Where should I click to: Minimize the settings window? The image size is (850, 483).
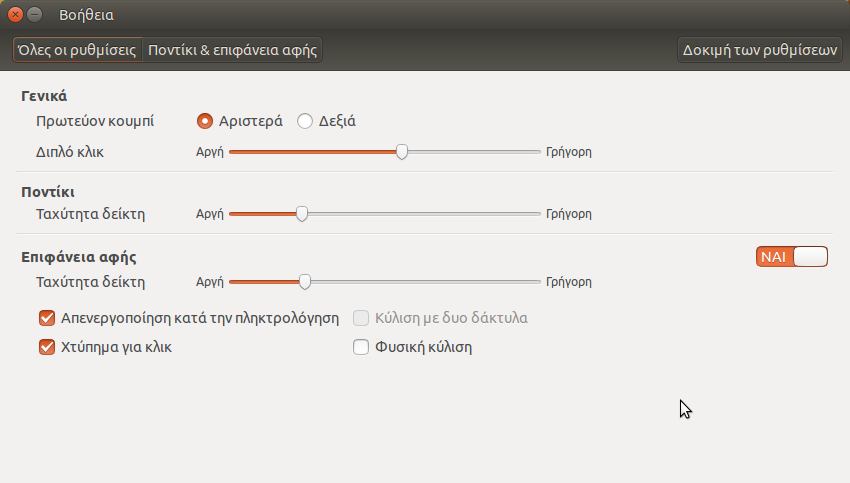(35, 15)
